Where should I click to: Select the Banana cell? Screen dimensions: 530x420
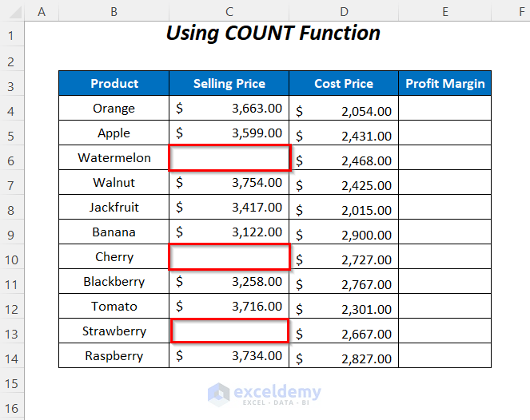[114, 232]
